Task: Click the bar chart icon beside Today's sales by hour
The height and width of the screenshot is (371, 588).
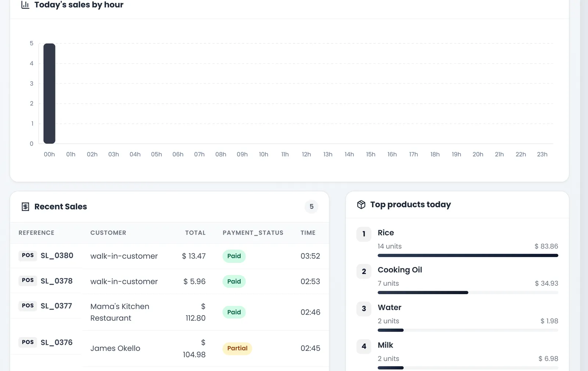Action: tap(25, 5)
